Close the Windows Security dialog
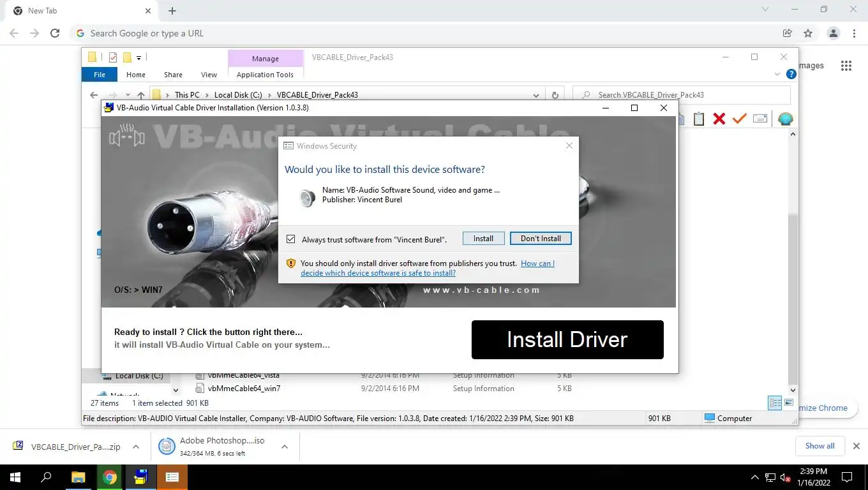This screenshot has width=868, height=490. click(x=569, y=145)
